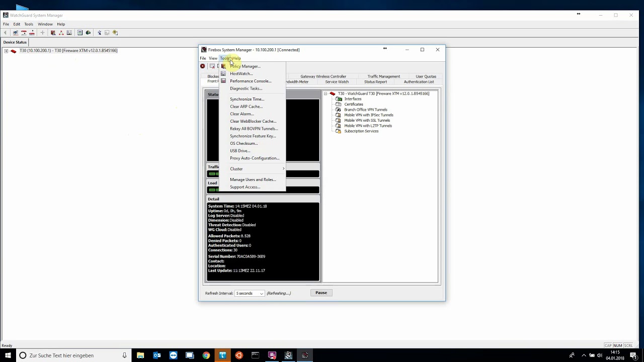Switch to Traffic Management tab
The image size is (644, 362).
[x=383, y=76]
